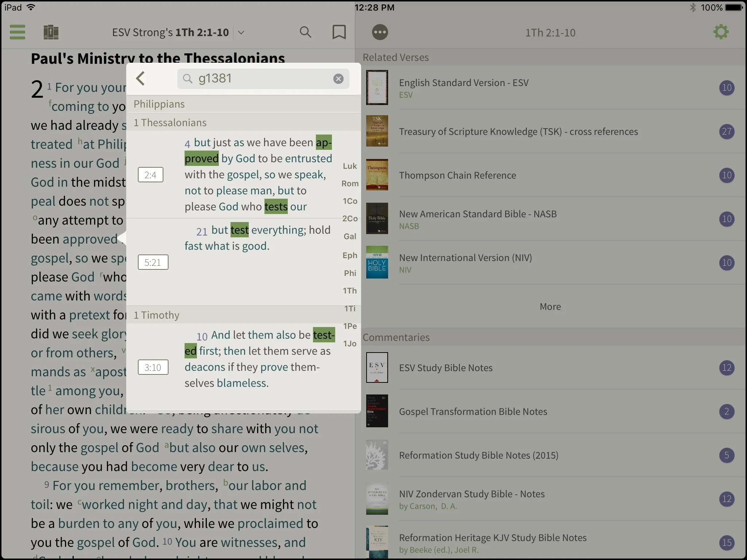The height and width of the screenshot is (560, 747).
Task: Jump to 1Co in the index
Action: click(x=350, y=201)
